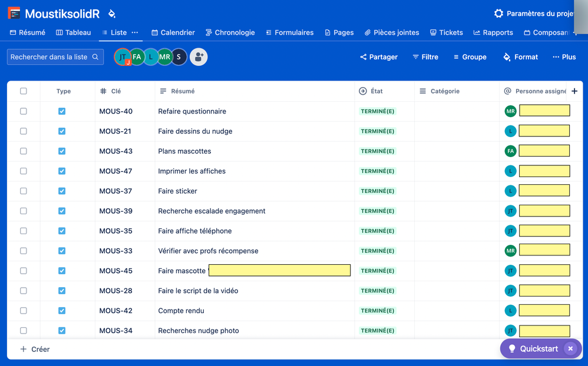Switch to the Résumé tab
Screen dimensions: 588x366
[27, 32]
